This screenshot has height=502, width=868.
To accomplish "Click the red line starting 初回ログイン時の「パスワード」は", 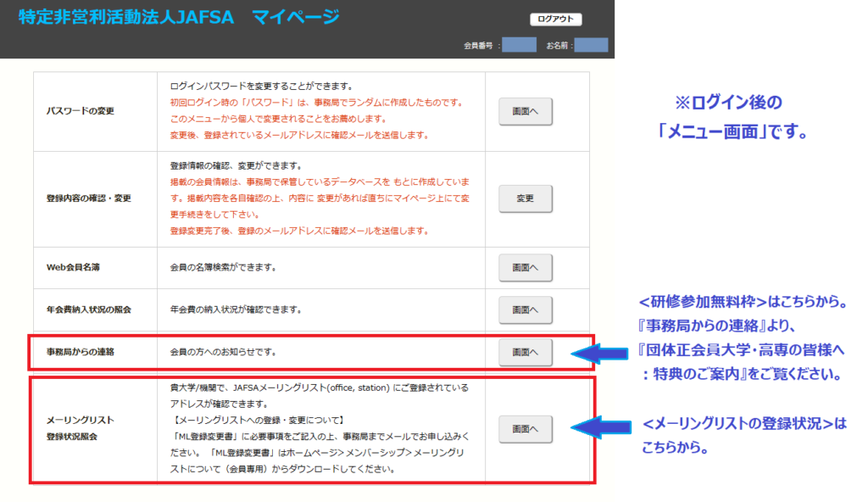I will 317,103.
